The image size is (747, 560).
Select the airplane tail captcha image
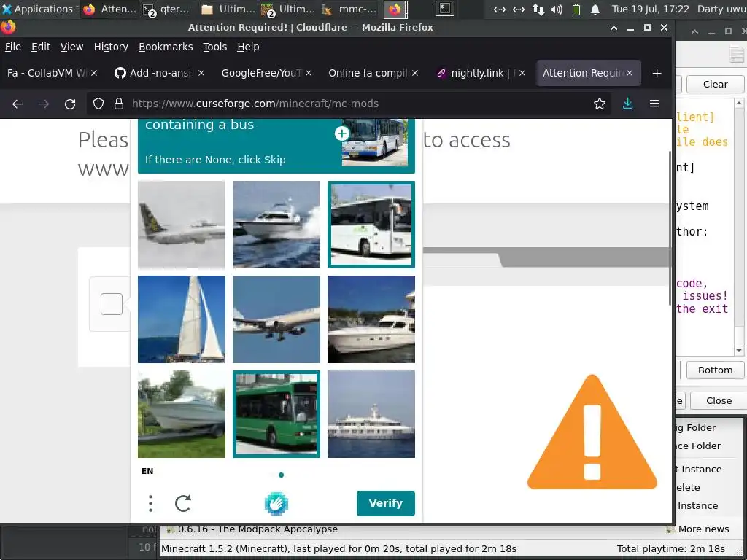182,225
